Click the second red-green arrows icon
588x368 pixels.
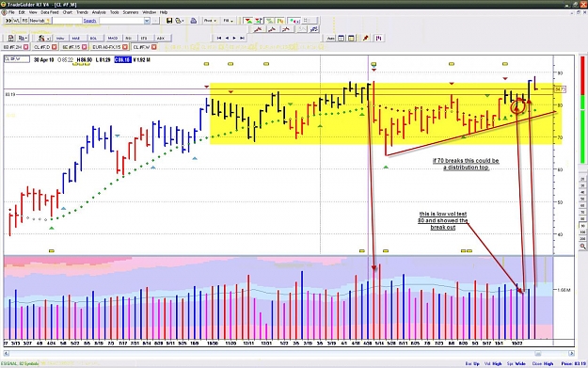click(x=259, y=21)
